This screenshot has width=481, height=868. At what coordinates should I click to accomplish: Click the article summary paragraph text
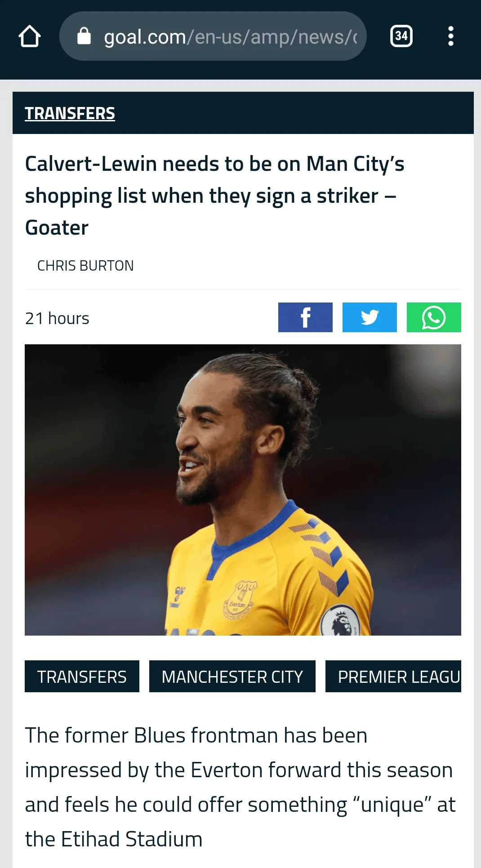point(240,787)
